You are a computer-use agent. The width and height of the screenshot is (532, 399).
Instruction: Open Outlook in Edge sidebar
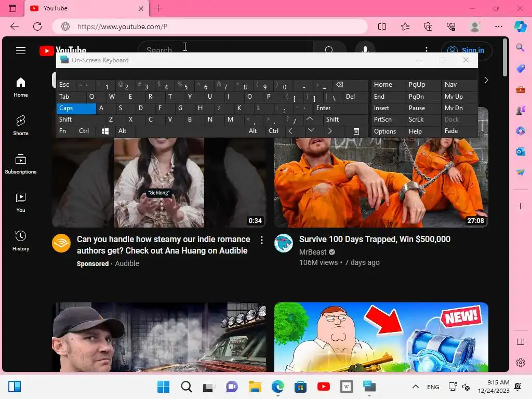(x=521, y=151)
